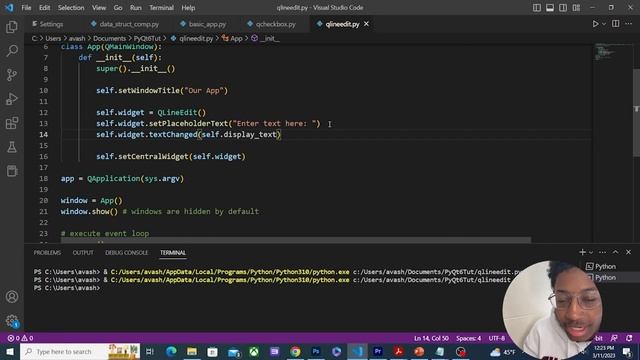
Task: Maximize the panel with the up chevron
Action: click(616, 252)
